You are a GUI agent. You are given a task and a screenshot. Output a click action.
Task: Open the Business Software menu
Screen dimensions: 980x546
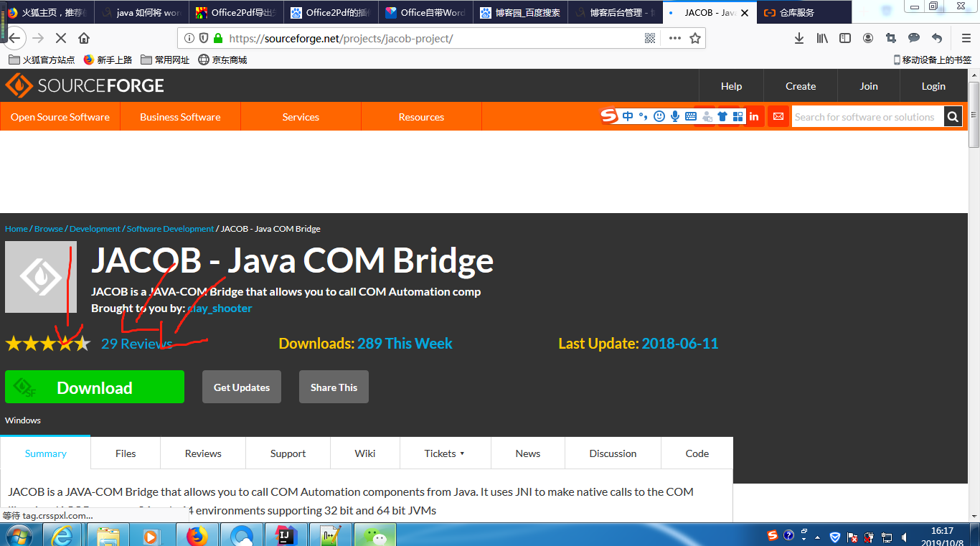[x=180, y=117]
